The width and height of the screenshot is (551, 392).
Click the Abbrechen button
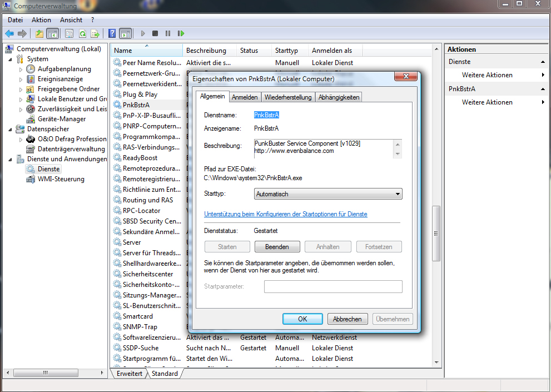coord(348,319)
